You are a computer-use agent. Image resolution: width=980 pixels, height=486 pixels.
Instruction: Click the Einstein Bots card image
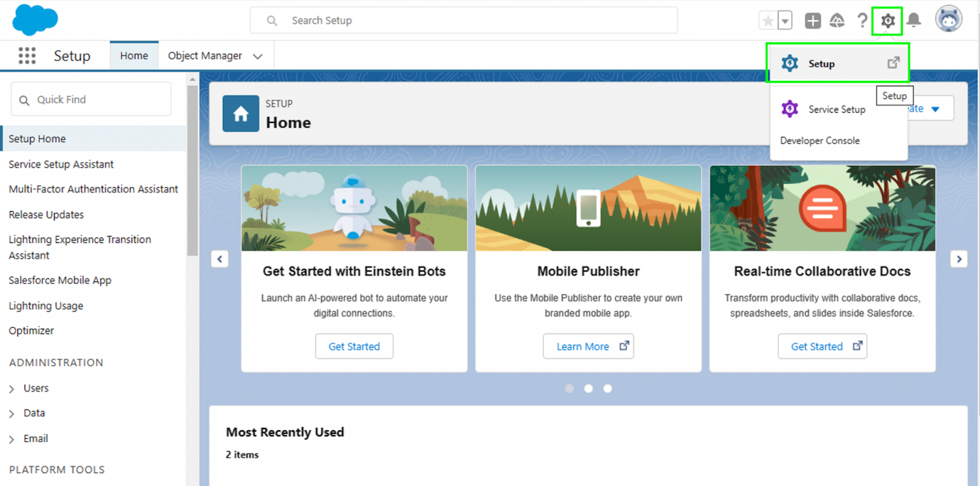tap(354, 208)
